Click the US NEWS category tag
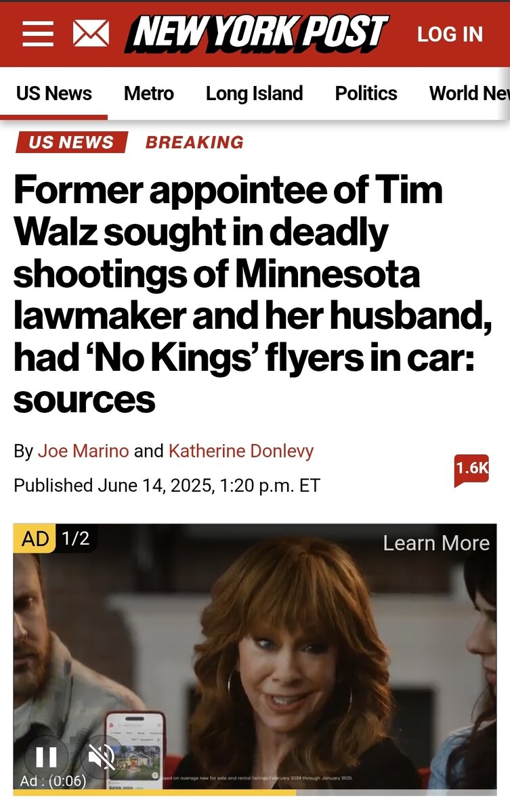Image resolution: width=510 pixels, height=812 pixels. 71,142
